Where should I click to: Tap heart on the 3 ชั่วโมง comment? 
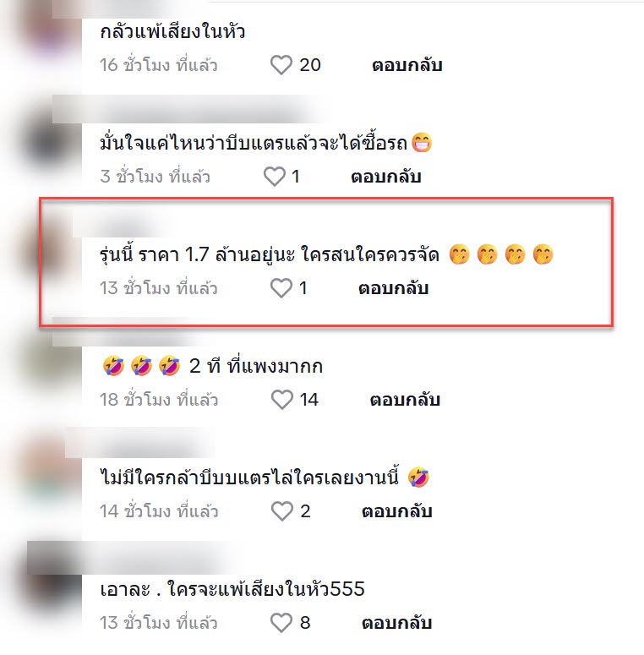coord(275,177)
